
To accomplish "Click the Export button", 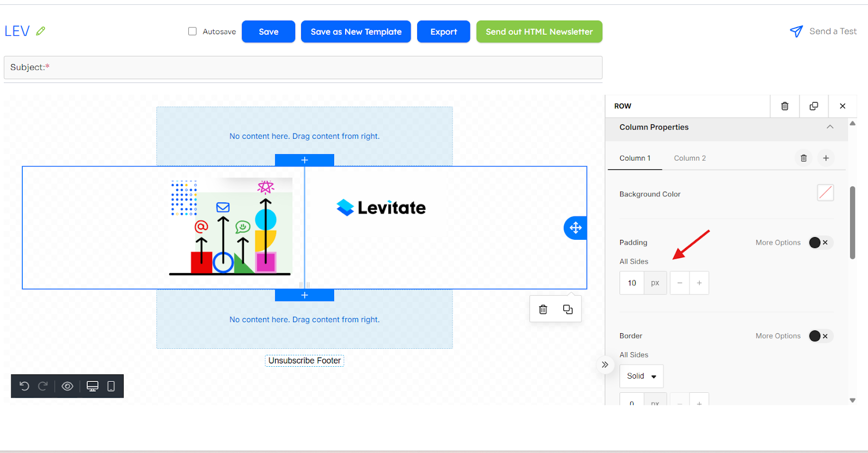I will tap(444, 31).
